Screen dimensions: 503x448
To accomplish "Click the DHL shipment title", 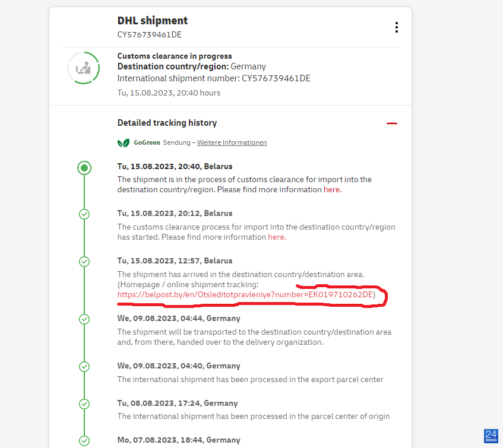I will [x=153, y=21].
